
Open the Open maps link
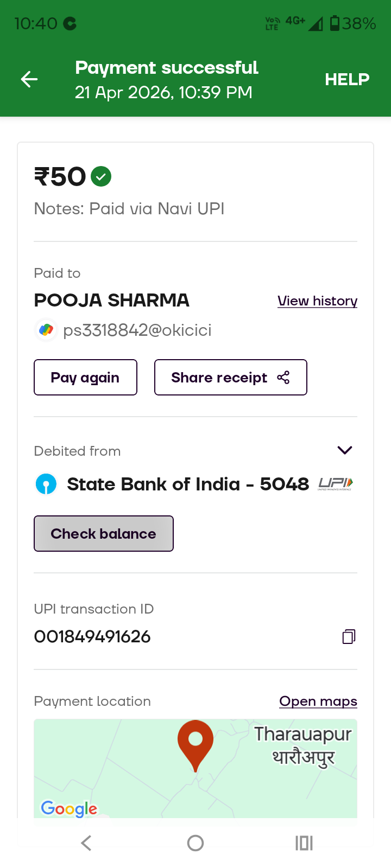click(318, 701)
